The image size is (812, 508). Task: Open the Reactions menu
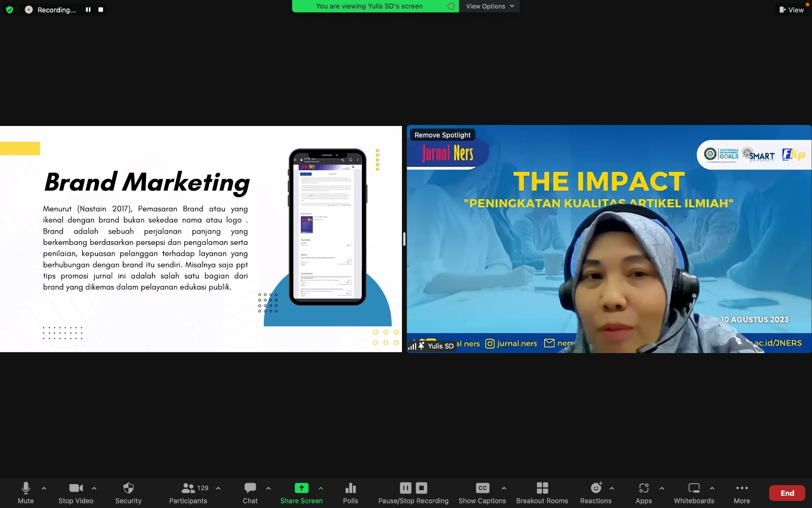coord(596,488)
